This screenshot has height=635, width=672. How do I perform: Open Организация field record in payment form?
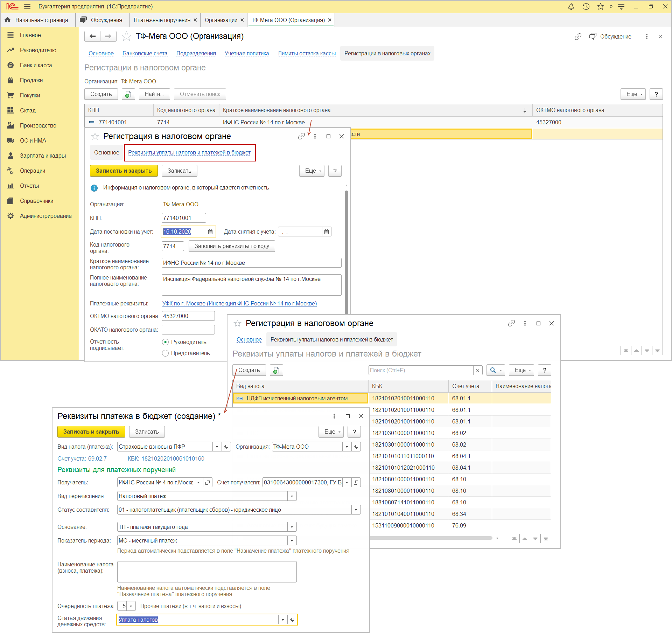pos(356,447)
